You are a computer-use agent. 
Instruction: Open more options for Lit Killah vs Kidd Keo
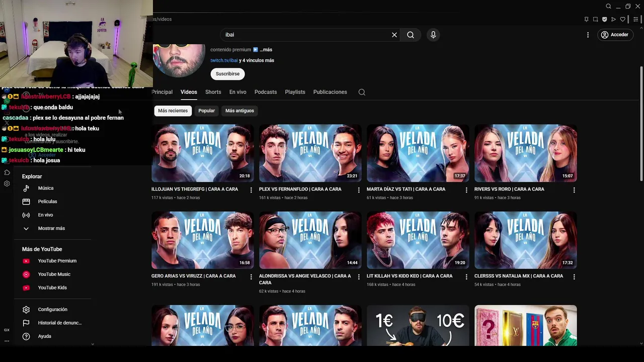466,277
